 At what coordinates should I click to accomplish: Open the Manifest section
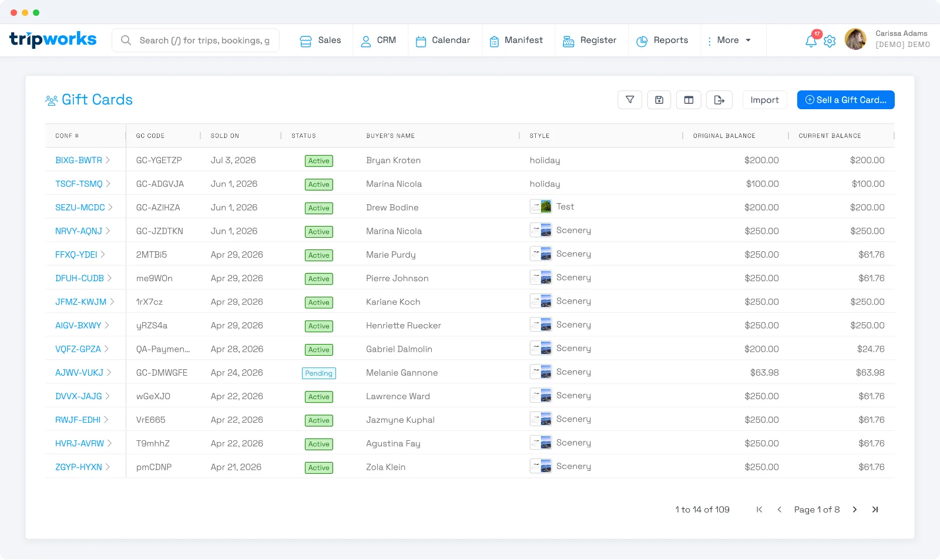click(x=516, y=41)
